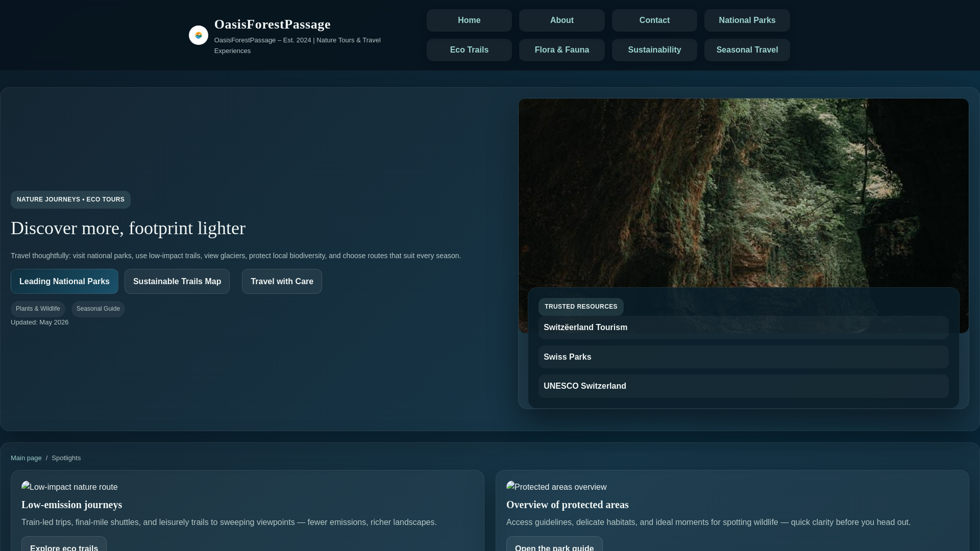Click the Discover more, footprint lighter headline

coord(128,228)
